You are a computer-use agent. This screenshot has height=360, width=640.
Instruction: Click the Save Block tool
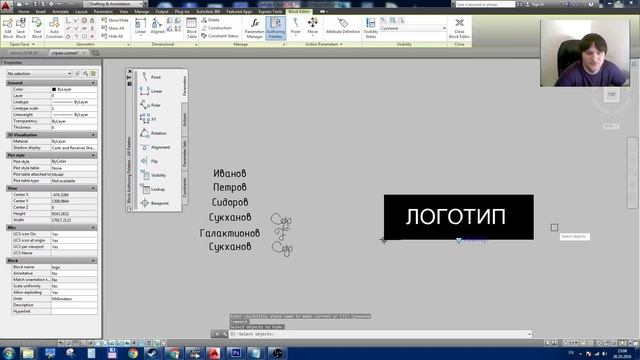coord(21,28)
